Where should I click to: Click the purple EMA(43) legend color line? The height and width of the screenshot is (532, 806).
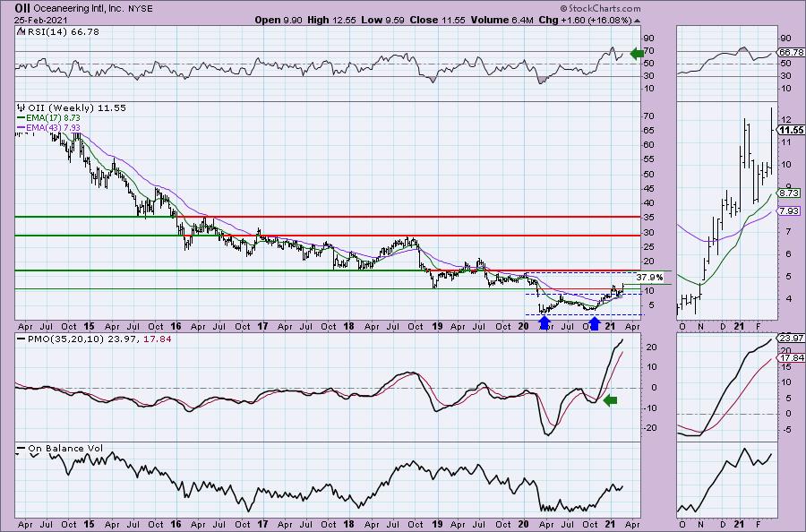[x=21, y=127]
